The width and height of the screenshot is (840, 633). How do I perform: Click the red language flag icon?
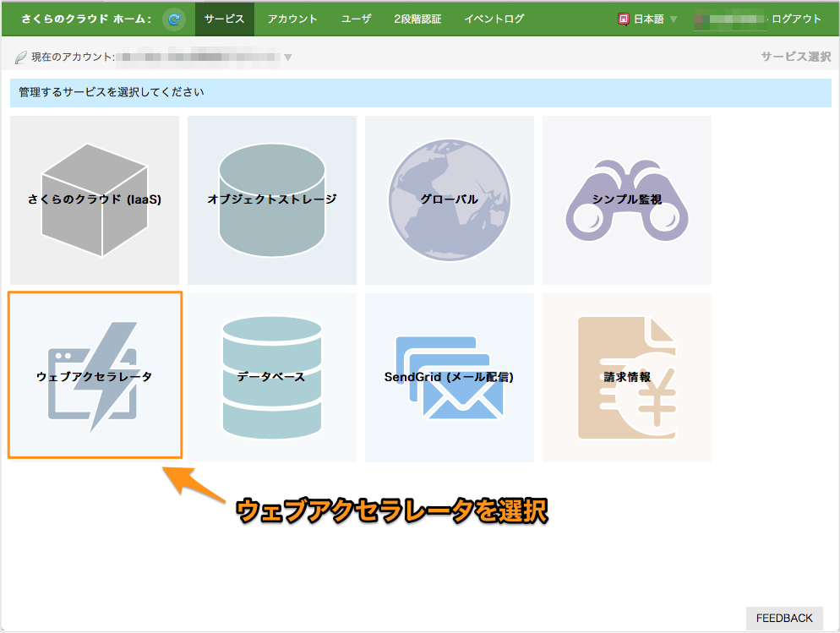pyautogui.click(x=623, y=19)
